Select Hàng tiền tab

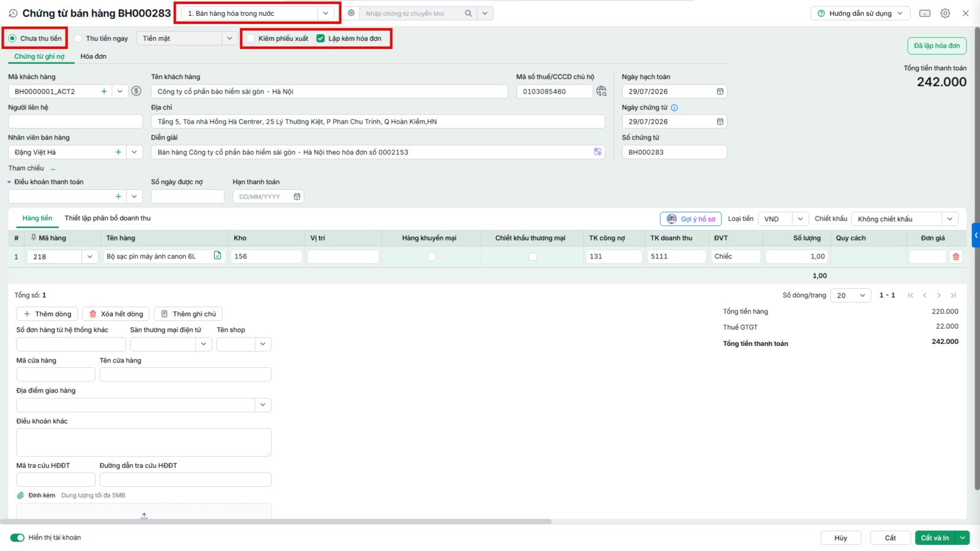point(37,218)
